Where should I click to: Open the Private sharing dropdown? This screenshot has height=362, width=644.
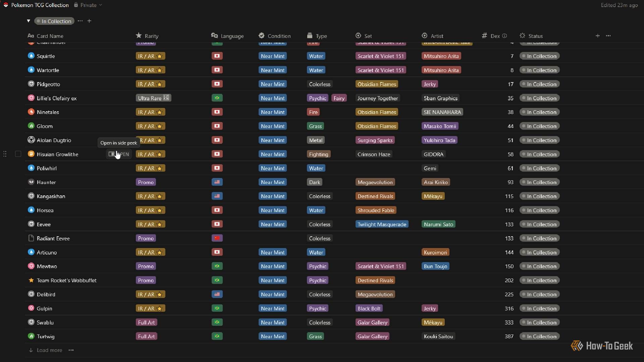88,5
